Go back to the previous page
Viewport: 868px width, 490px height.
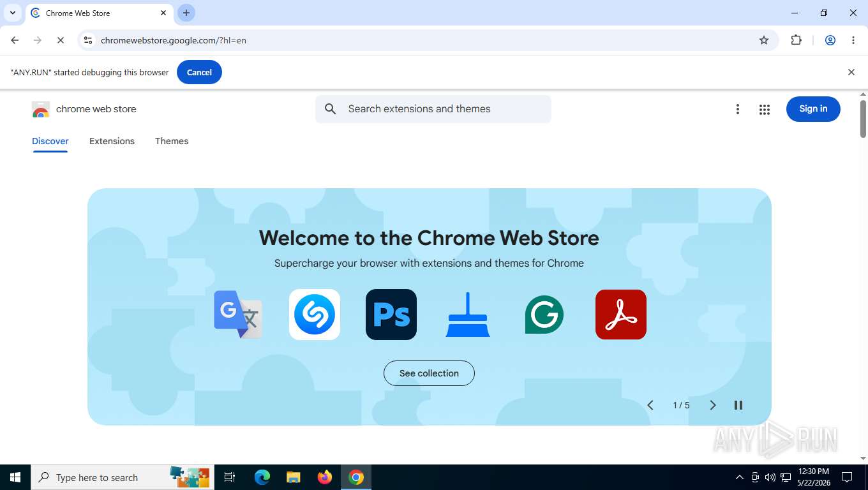(15, 40)
